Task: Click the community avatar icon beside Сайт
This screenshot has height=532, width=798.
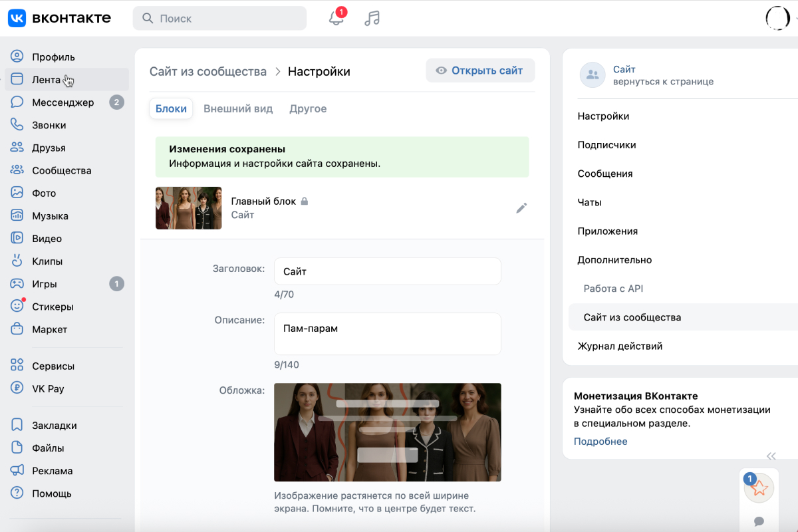Action: [x=593, y=75]
